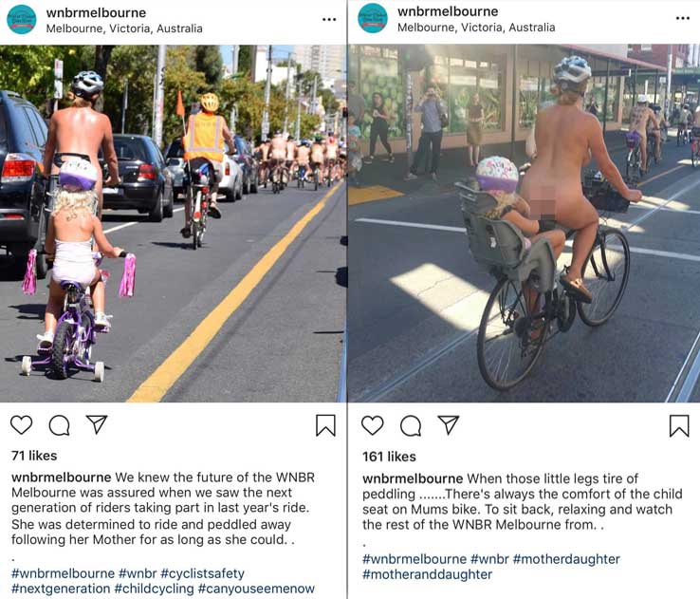Send the 161 likes post with share icon
The width and height of the screenshot is (700, 599).
[449, 424]
